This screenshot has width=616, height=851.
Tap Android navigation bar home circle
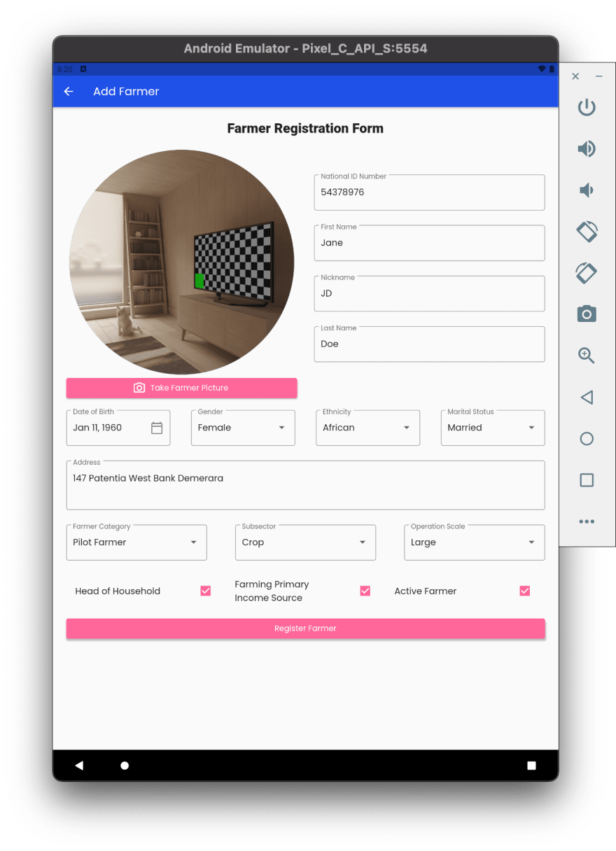point(125,766)
